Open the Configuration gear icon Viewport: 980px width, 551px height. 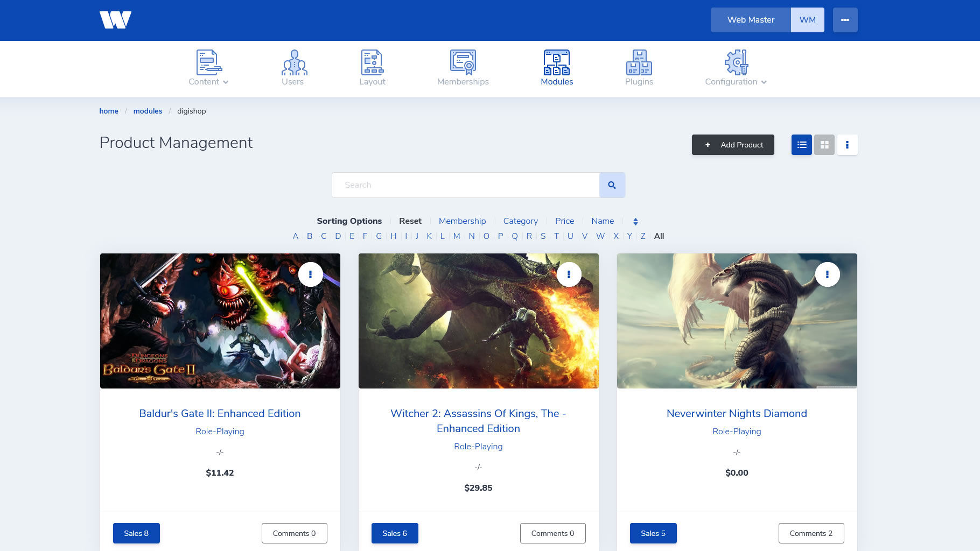tap(736, 62)
